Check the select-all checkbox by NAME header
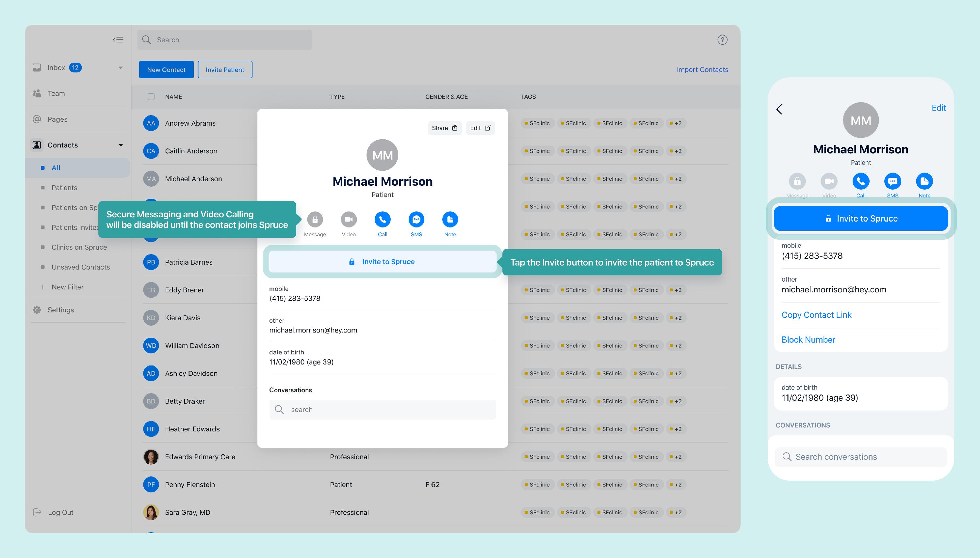The height and width of the screenshot is (558, 980). pos(151,97)
